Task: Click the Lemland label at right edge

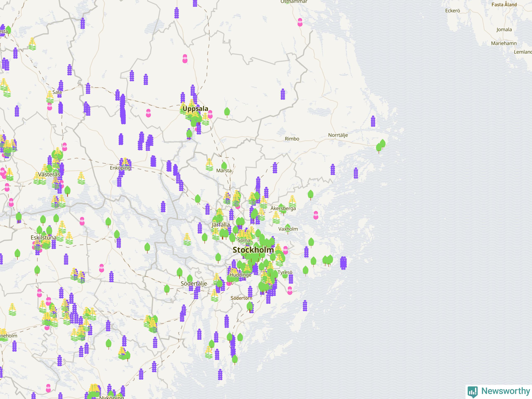Action: tap(523, 52)
